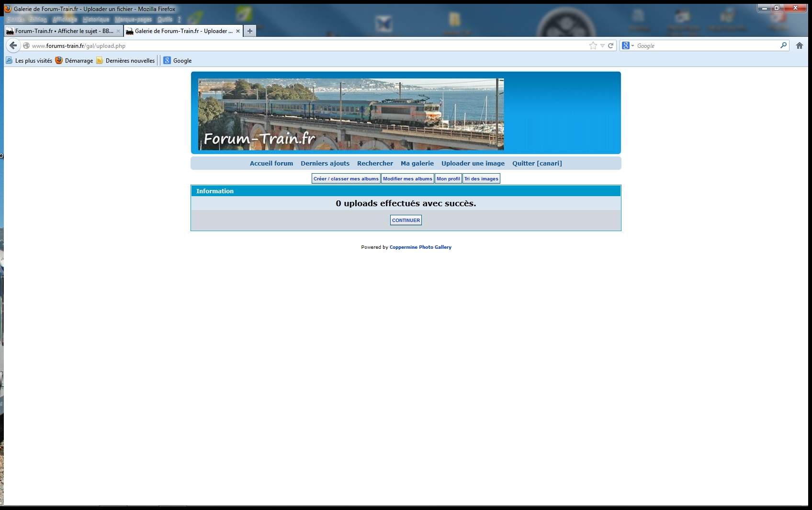Image resolution: width=812 pixels, height=510 pixels.
Task: Click the Forum-Train.fr banner image
Action: [x=351, y=114]
